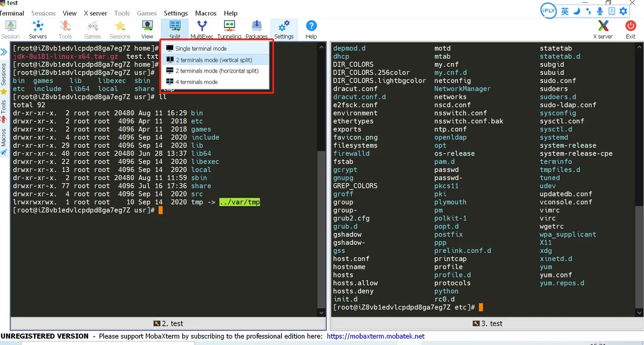The height and width of the screenshot is (345, 644).
Task: Select 2 terminals mode (vertical split)
Action: (x=215, y=60)
